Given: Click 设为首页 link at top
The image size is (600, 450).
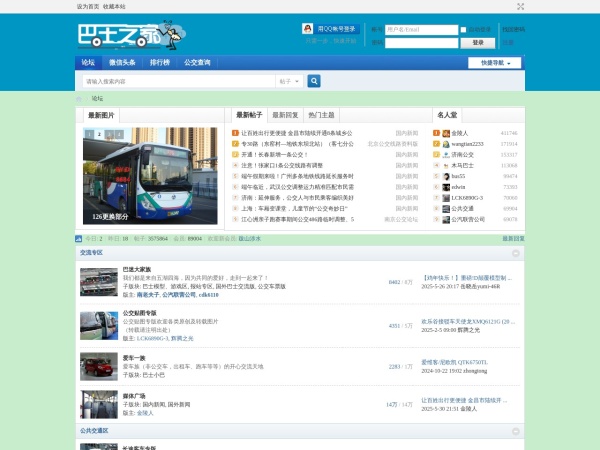Looking at the screenshot, I should point(88,7).
